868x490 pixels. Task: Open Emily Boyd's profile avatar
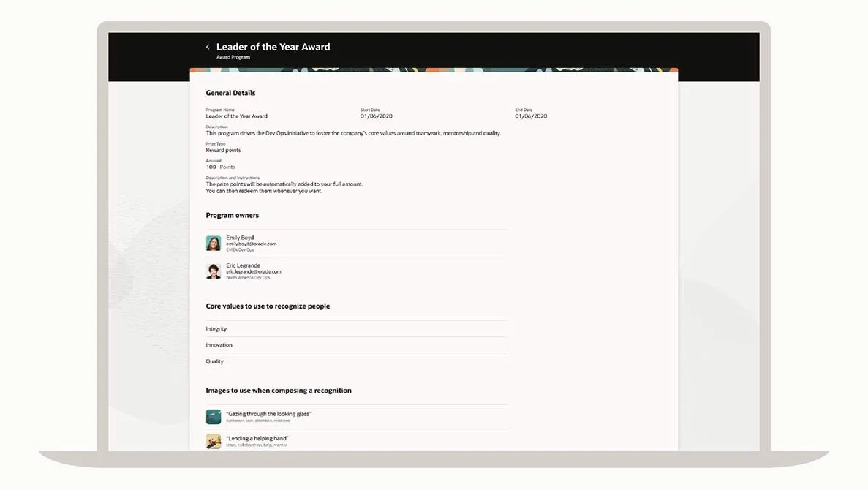[x=213, y=243]
